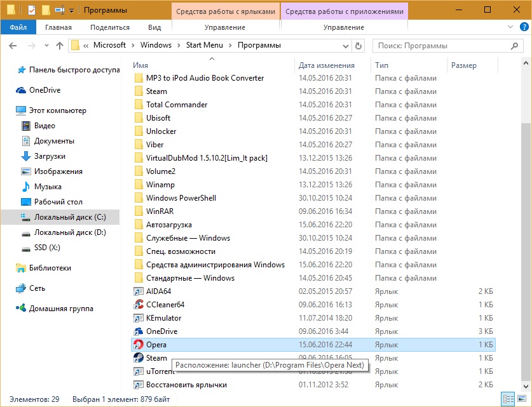Open Управление tab under Средства работы с приложениями
The width and height of the screenshot is (532, 407).
coord(344,27)
